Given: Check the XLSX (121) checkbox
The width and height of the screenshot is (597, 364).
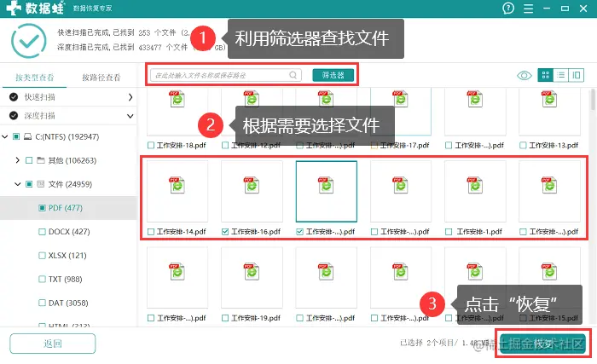Looking at the screenshot, I should (x=43, y=256).
